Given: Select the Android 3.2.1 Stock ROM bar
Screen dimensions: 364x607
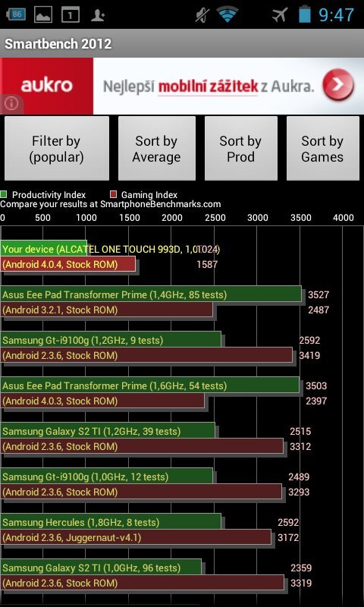Looking at the screenshot, I should coord(106,310).
